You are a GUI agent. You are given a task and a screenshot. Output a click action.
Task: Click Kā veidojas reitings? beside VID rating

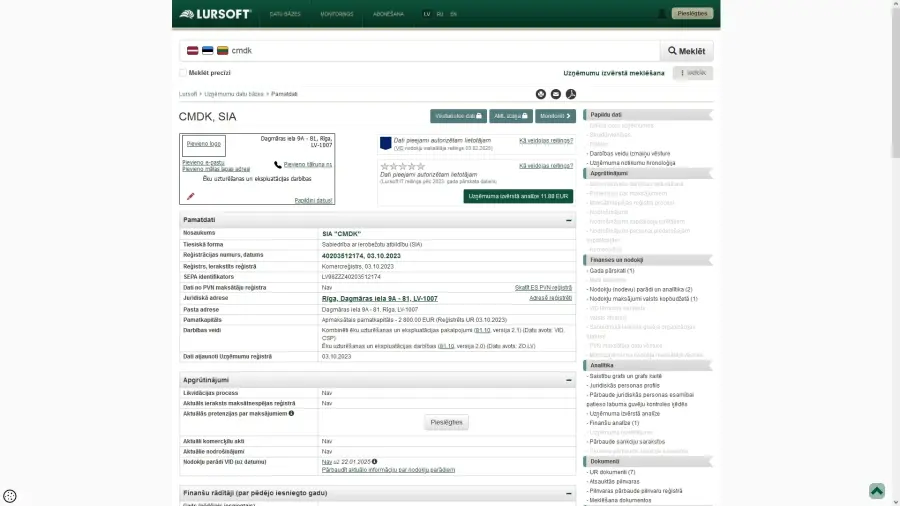click(546, 141)
